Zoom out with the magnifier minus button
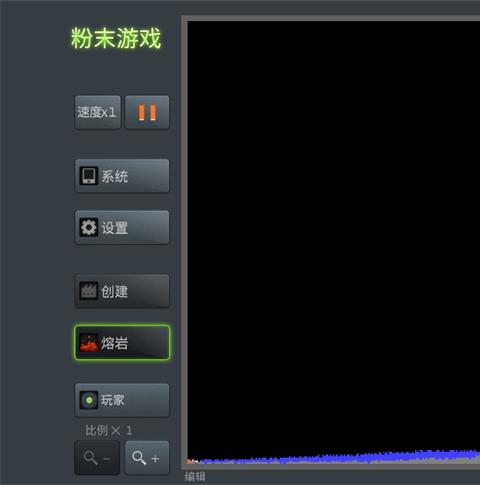The width and height of the screenshot is (480, 485). click(x=97, y=458)
